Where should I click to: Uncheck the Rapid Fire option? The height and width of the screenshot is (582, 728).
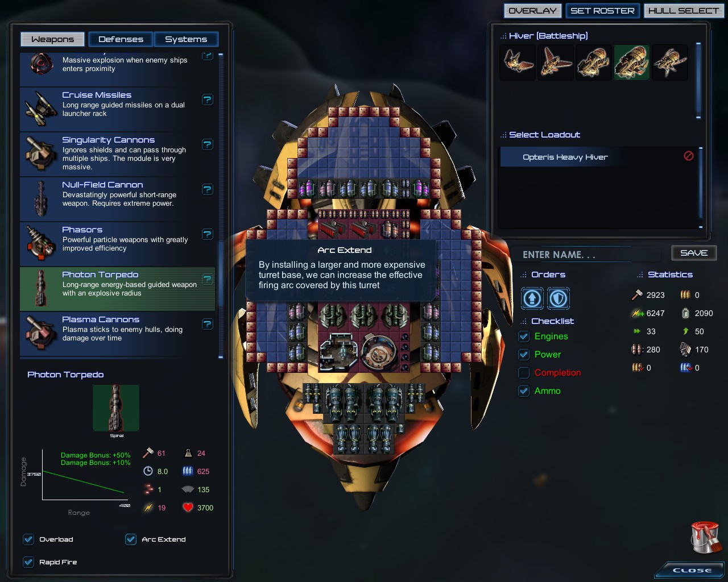click(x=28, y=562)
